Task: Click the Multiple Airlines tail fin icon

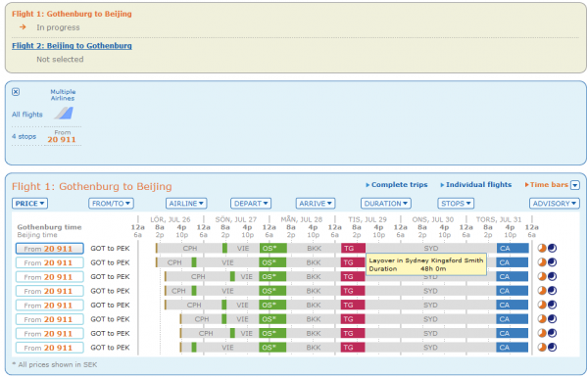Action: point(64,113)
